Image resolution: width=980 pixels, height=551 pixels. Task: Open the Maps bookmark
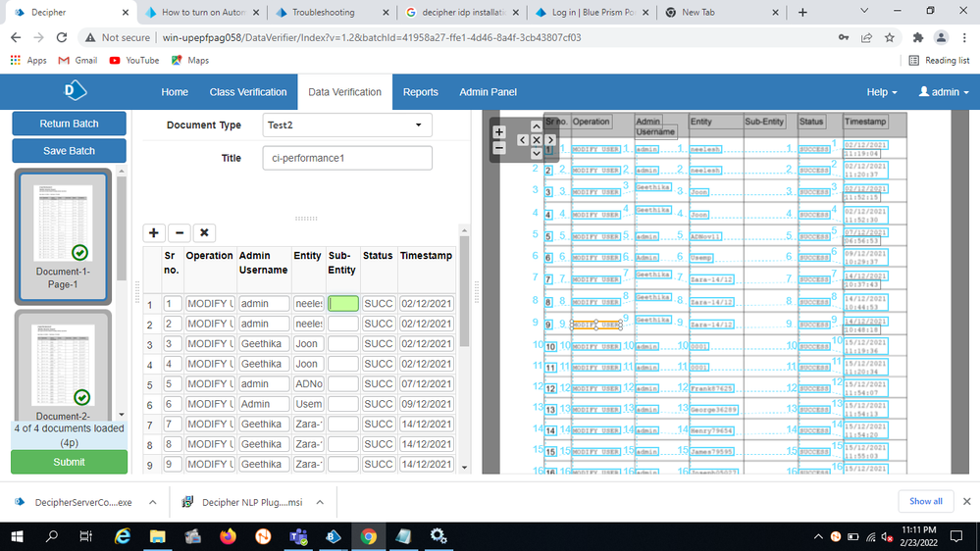tap(190, 61)
